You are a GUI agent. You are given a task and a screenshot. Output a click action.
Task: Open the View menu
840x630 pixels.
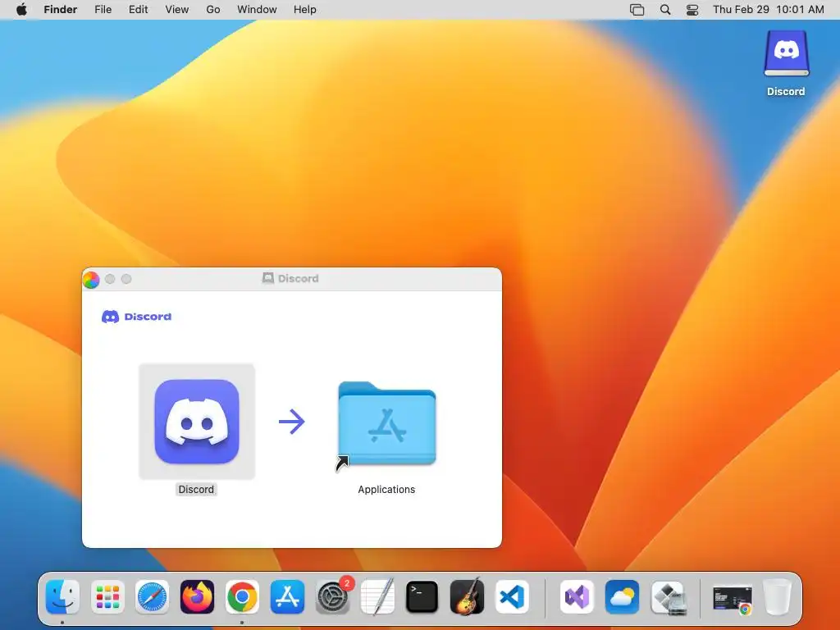point(177,10)
